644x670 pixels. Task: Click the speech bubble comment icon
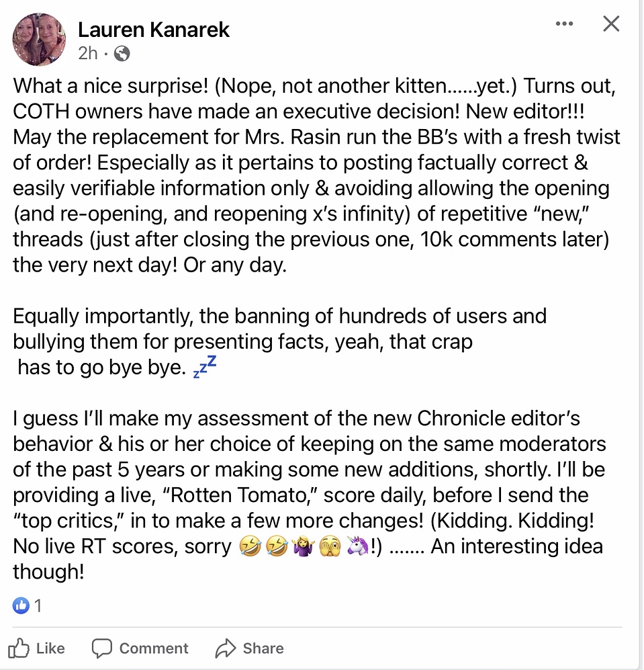pos(102,648)
